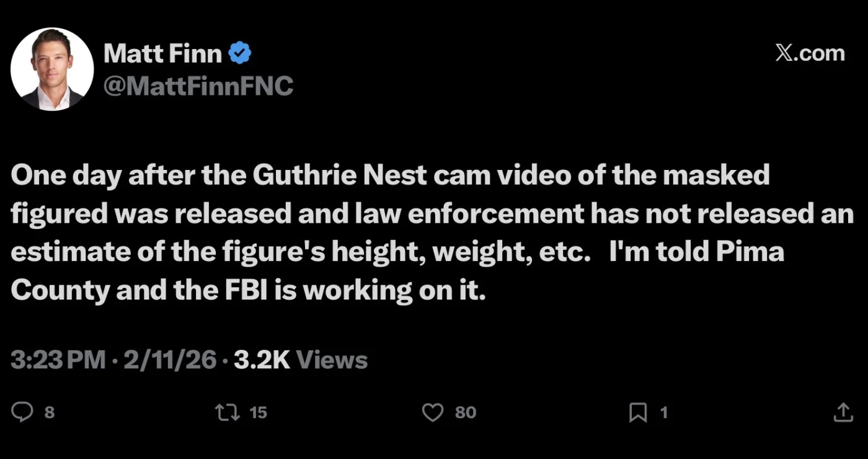Click the like count showing 80
The width and height of the screenshot is (868, 459).
(x=466, y=412)
